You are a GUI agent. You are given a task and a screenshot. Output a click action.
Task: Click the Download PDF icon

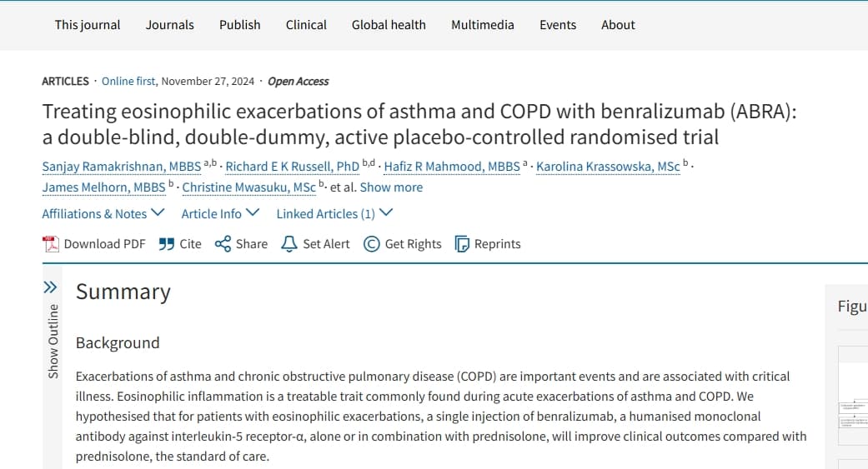click(x=51, y=244)
